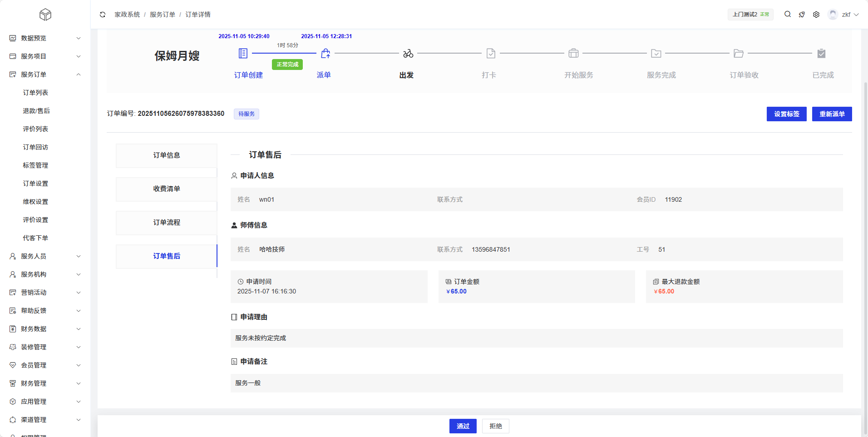The height and width of the screenshot is (437, 868).
Task: Click the 通过 approve button
Action: (x=463, y=426)
